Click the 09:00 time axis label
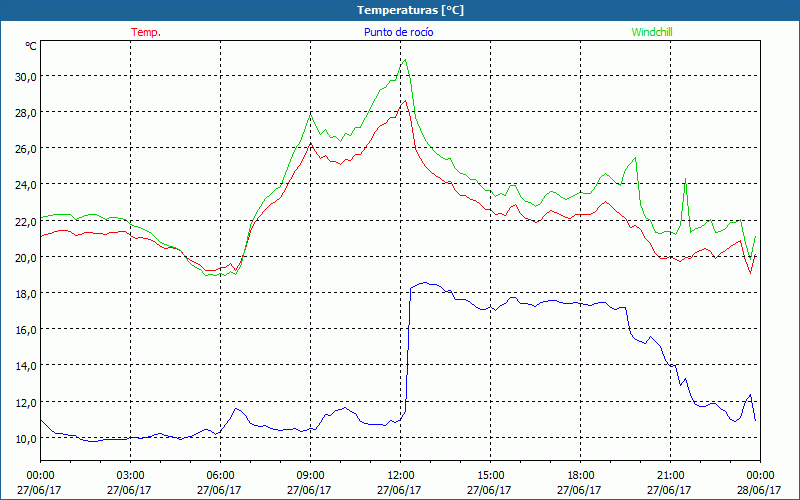800x500 pixels. (x=310, y=474)
